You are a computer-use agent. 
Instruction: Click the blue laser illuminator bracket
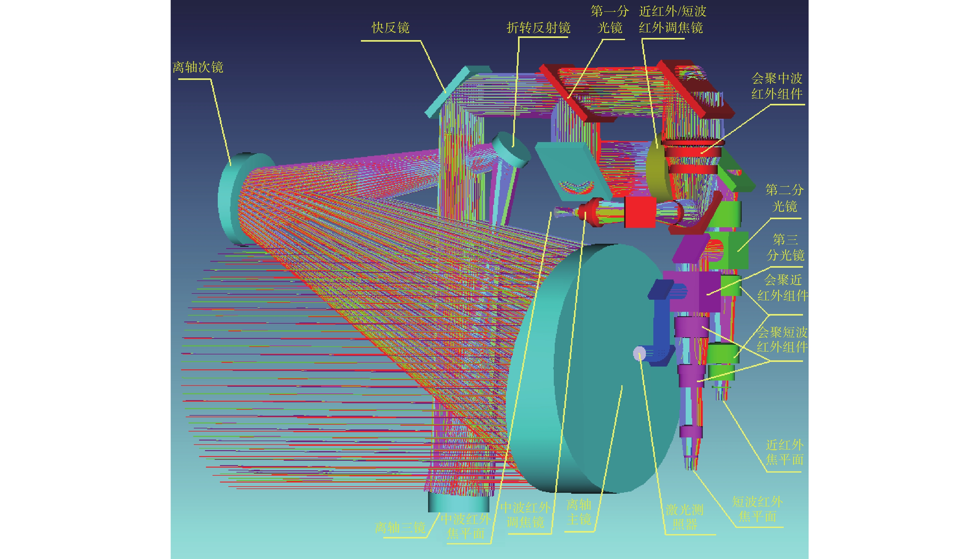[663, 322]
